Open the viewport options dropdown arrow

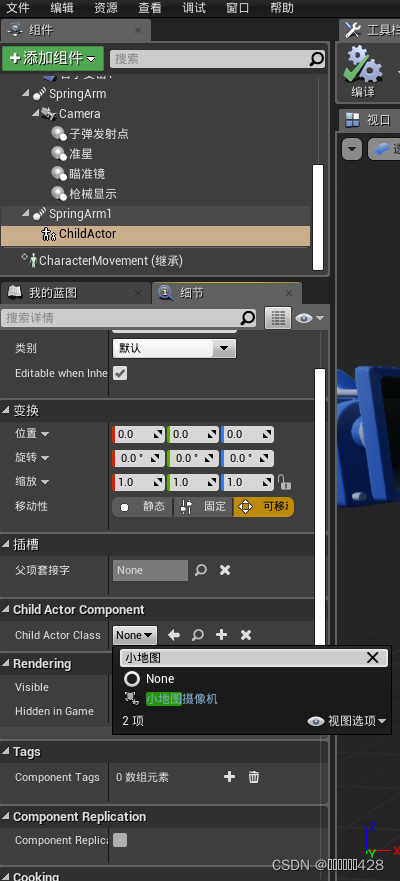[x=352, y=149]
